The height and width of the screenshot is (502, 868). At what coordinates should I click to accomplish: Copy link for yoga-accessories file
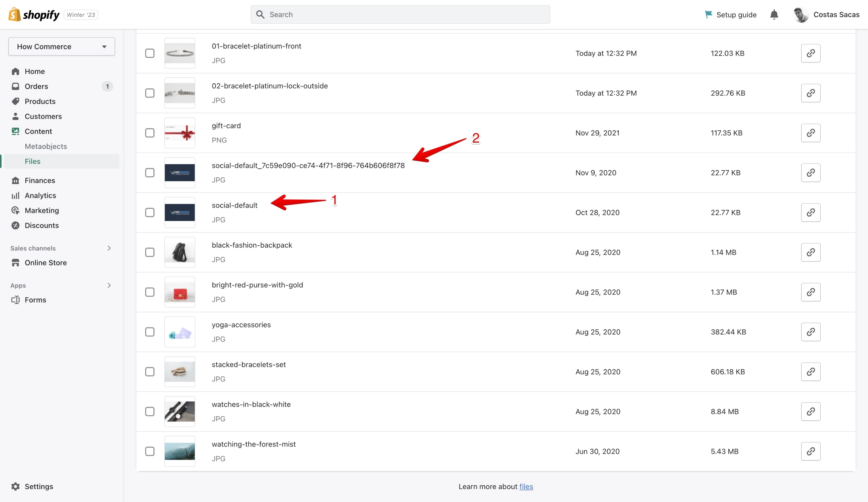[810, 332]
